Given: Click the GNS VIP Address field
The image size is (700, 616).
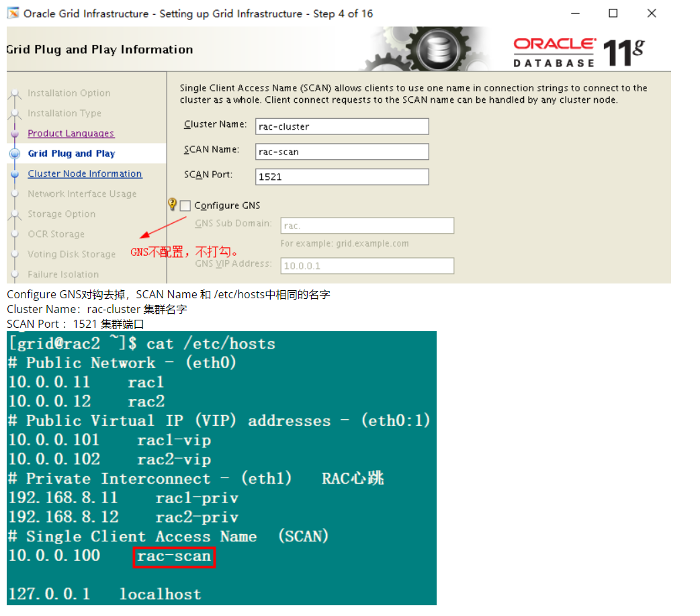Looking at the screenshot, I should pyautogui.click(x=367, y=265).
